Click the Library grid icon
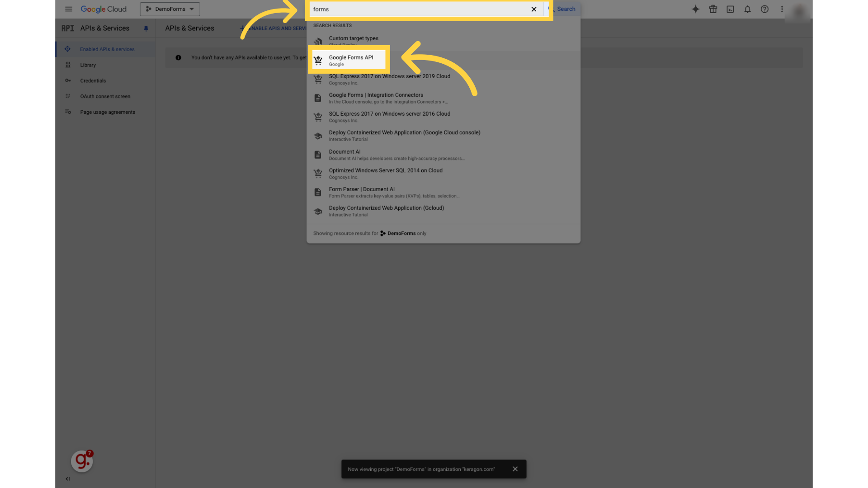This screenshot has width=868, height=488. coord(68,65)
